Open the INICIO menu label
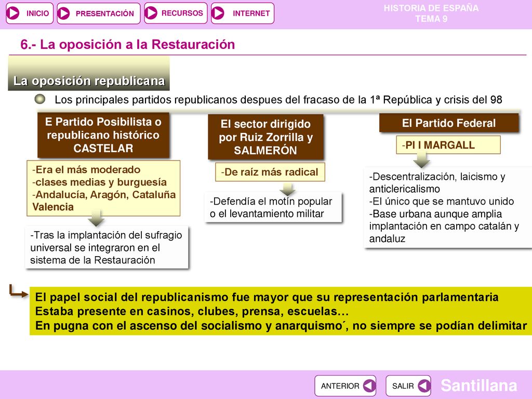This screenshot has height=399, width=532. click(x=37, y=13)
